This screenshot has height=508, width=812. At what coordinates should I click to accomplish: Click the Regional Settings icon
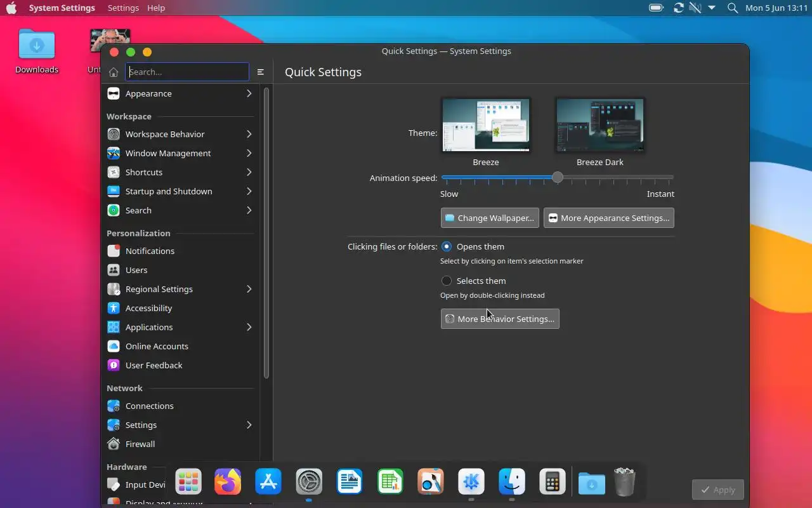(x=114, y=289)
